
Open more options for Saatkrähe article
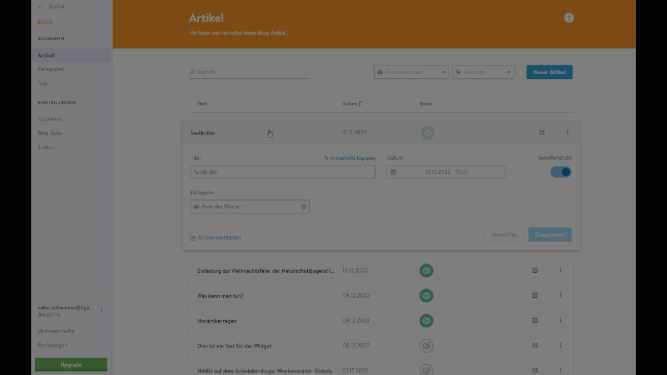point(567,133)
